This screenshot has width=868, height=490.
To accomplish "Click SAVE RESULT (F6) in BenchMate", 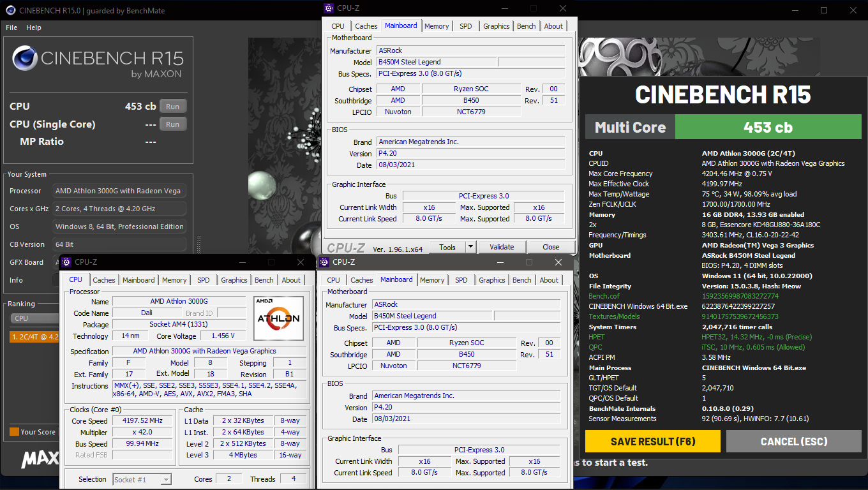I will tap(653, 442).
